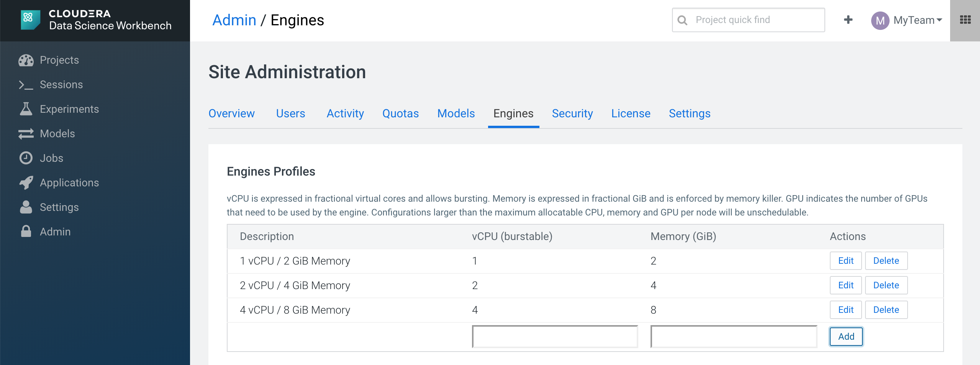Click the Admin lock icon in sidebar
Viewport: 980px width, 365px height.
26,232
